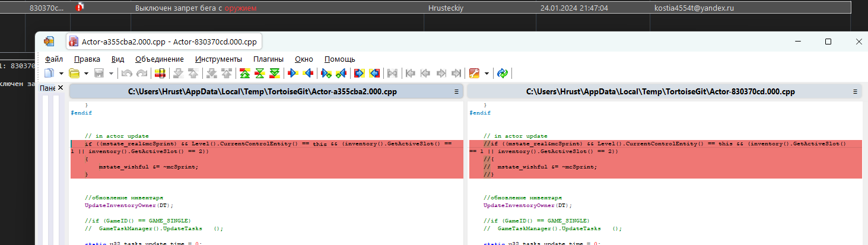The image size is (868, 245).
Task: Click the New document toolbar icon
Action: tap(50, 73)
